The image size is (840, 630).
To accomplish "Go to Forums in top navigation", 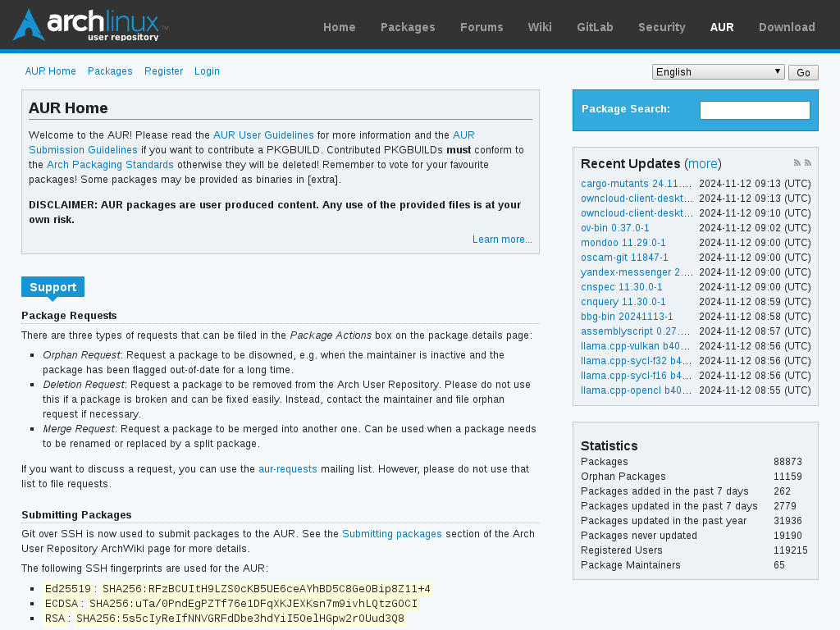I will [482, 27].
